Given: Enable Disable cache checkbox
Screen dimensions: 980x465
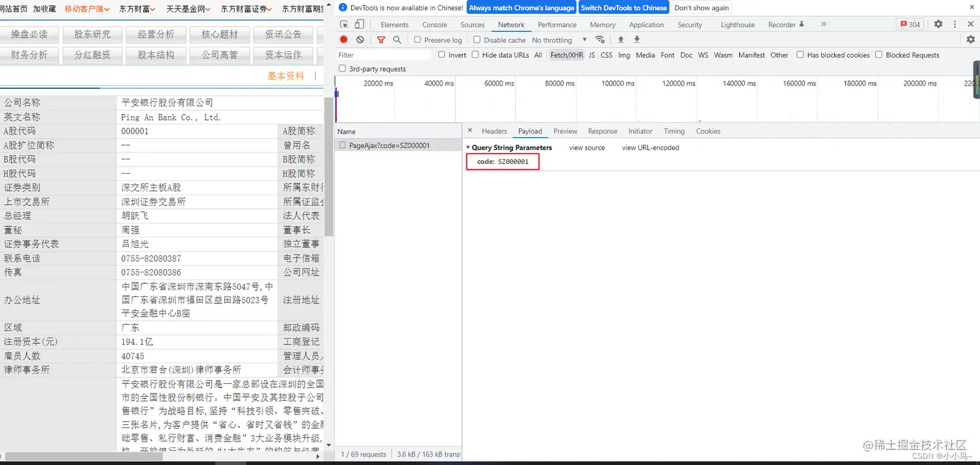Looking at the screenshot, I should [477, 40].
